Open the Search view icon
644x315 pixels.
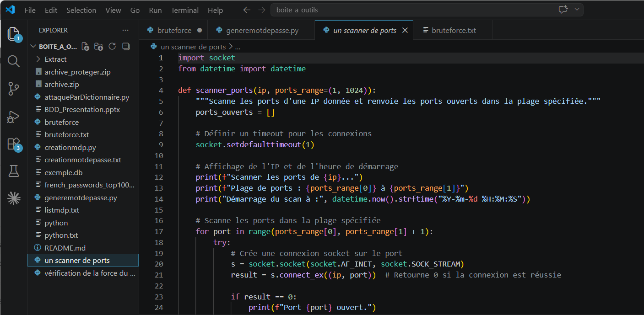pyautogui.click(x=14, y=61)
